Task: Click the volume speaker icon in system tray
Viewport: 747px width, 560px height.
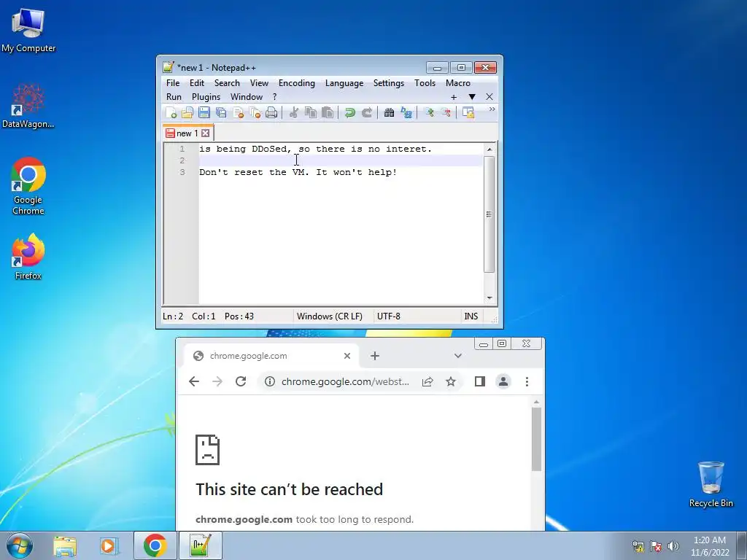Action: coord(673,546)
